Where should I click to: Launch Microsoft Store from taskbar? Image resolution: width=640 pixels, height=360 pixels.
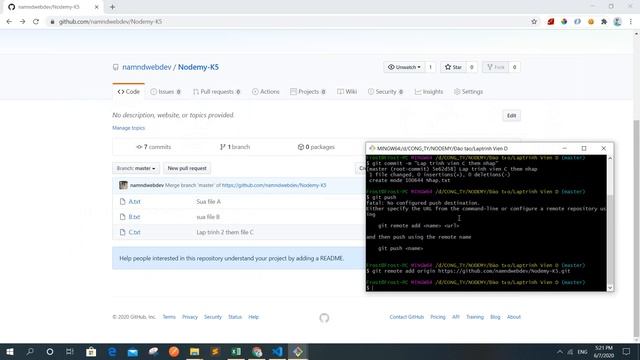click(x=91, y=351)
